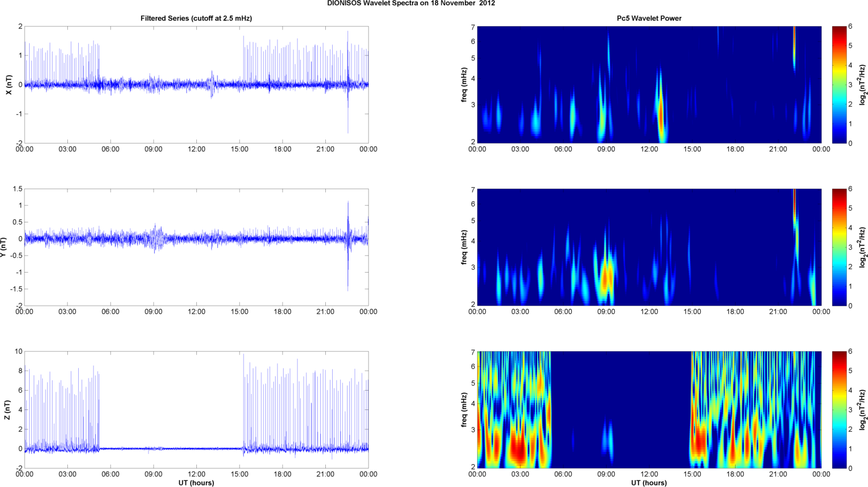Click log2(nT²/Hz) label of bottom colorbar
868x487 pixels.
[x=863, y=409]
